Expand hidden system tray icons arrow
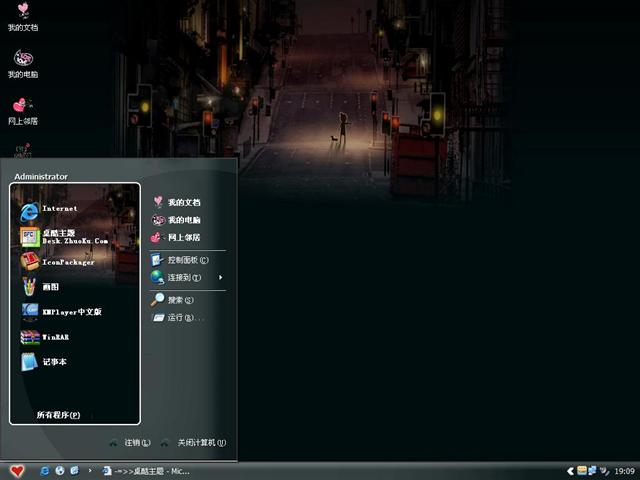 point(571,471)
